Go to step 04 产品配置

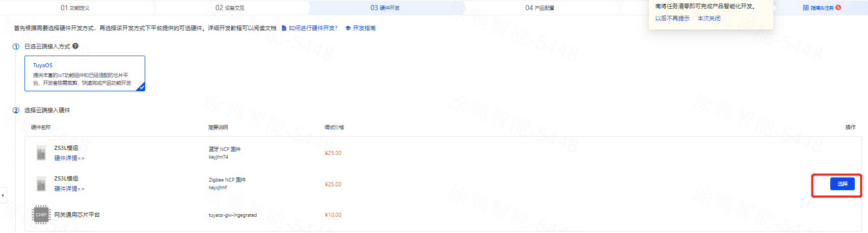(540, 8)
